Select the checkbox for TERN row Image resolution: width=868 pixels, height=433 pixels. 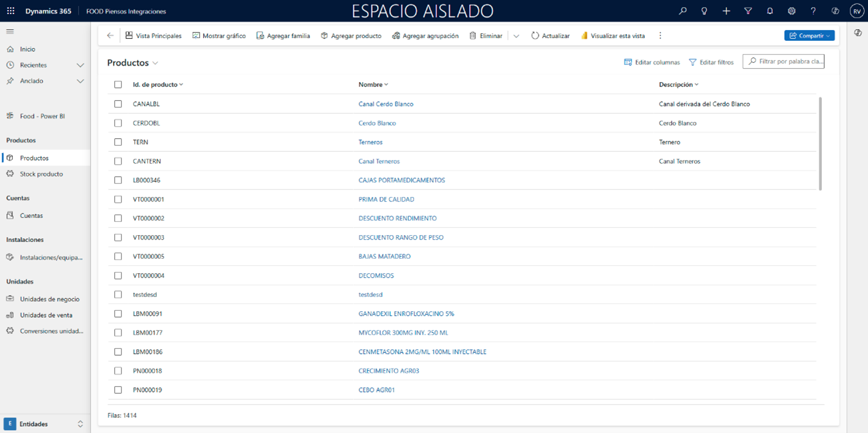[x=118, y=142]
